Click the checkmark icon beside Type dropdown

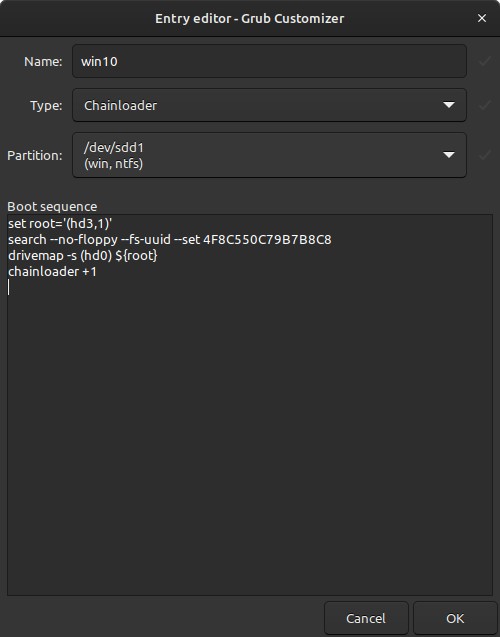pos(484,105)
